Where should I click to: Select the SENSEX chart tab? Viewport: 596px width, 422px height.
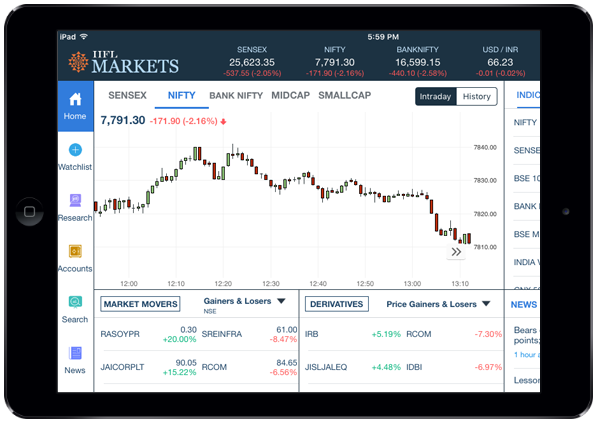pyautogui.click(x=127, y=95)
